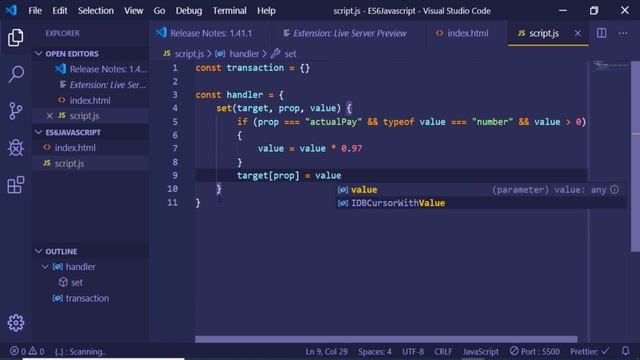Click set breadcrumb item

click(x=284, y=54)
